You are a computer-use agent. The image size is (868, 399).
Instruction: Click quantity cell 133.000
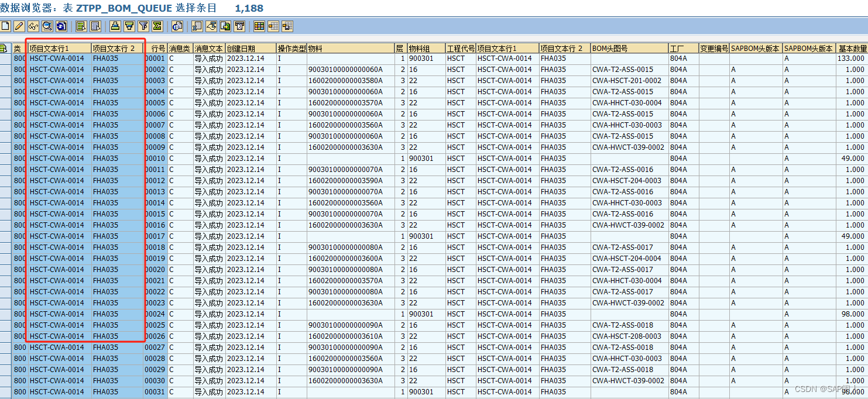click(851, 59)
